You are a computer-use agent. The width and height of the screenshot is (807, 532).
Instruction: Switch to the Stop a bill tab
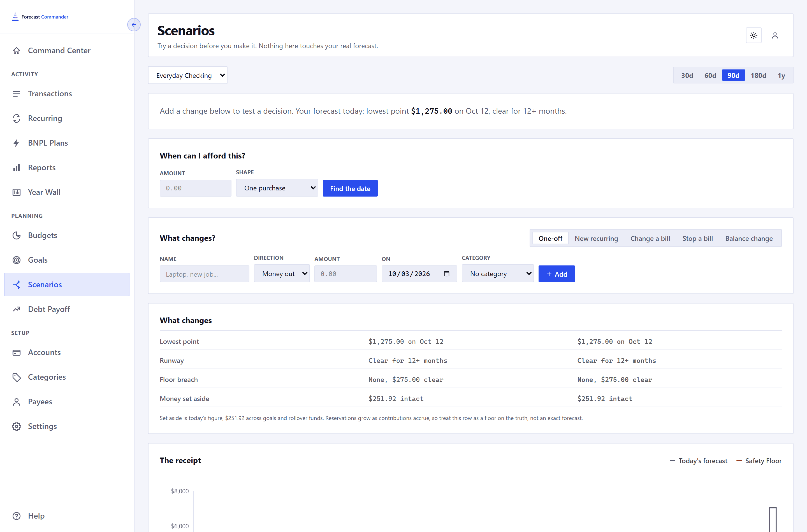click(x=697, y=239)
